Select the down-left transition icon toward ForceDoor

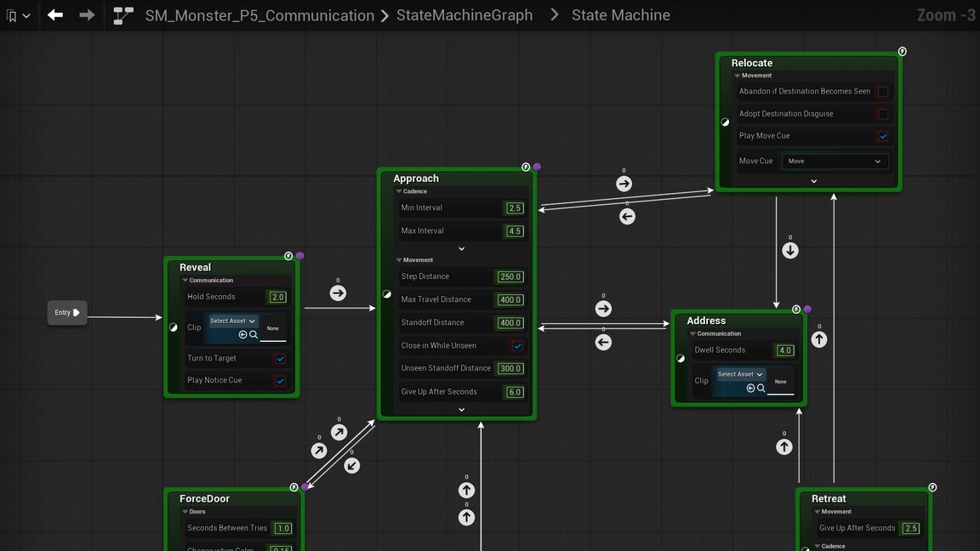click(352, 465)
